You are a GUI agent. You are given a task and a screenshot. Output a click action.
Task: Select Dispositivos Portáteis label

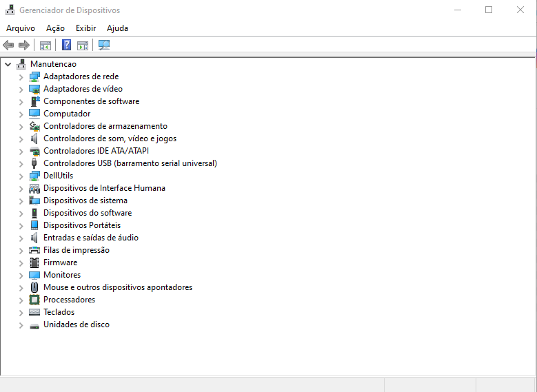point(82,225)
